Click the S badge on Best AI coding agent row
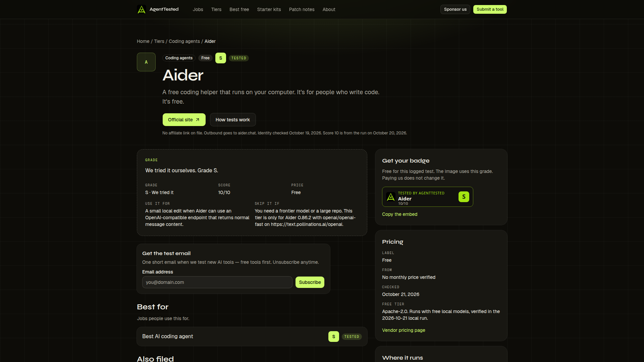The image size is (644, 362). point(334,337)
